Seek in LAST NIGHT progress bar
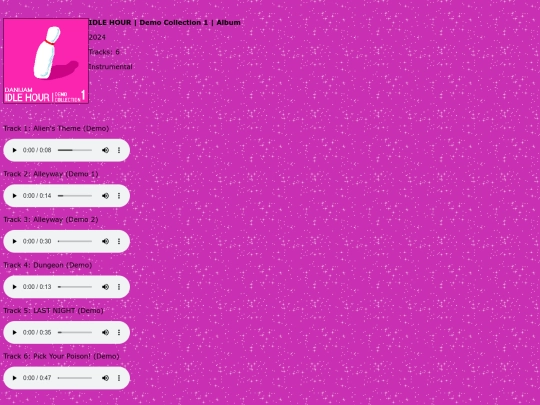 click(x=75, y=332)
